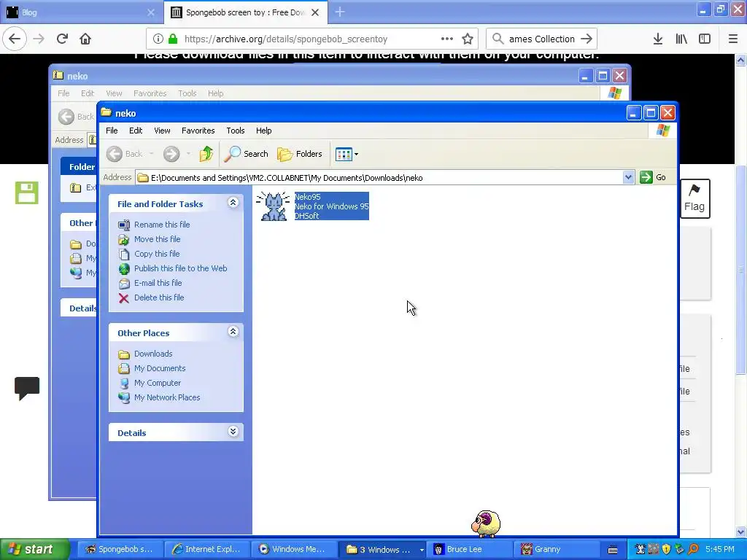Open the Firefox hamburger menu
This screenshot has height=560, width=747.
[x=733, y=39]
